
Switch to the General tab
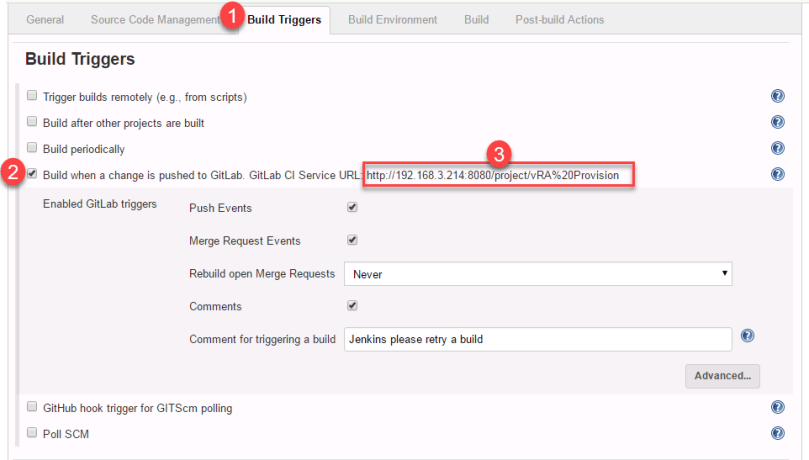click(x=46, y=20)
